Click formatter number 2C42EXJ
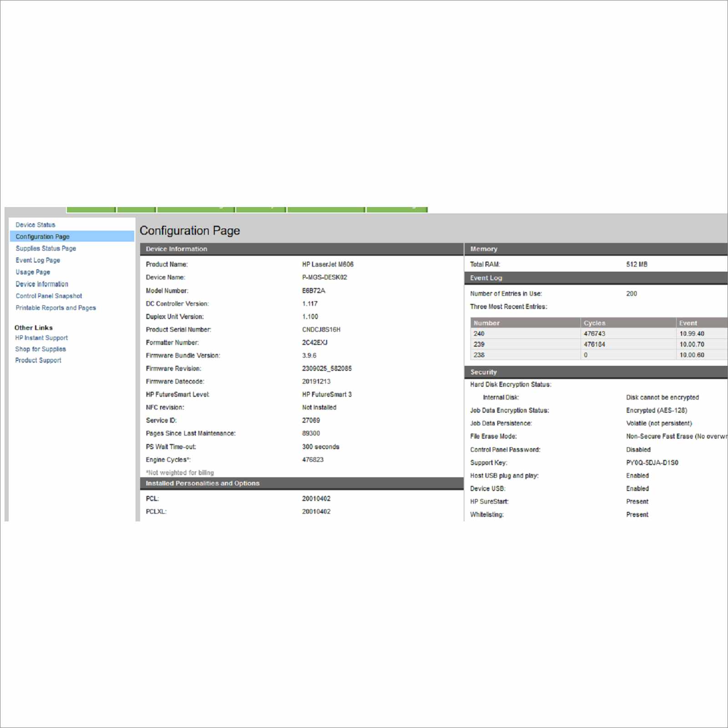The image size is (728, 728). click(x=315, y=342)
